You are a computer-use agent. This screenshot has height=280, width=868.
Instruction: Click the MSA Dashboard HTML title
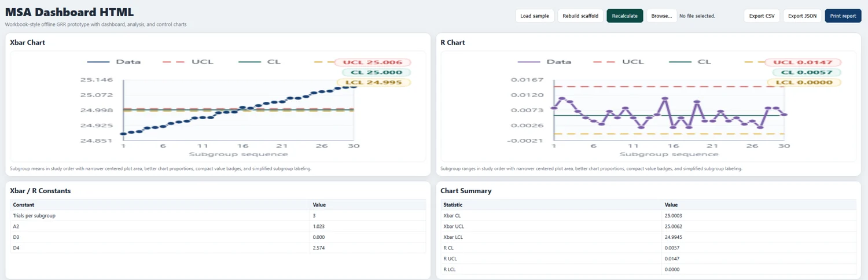(x=69, y=12)
